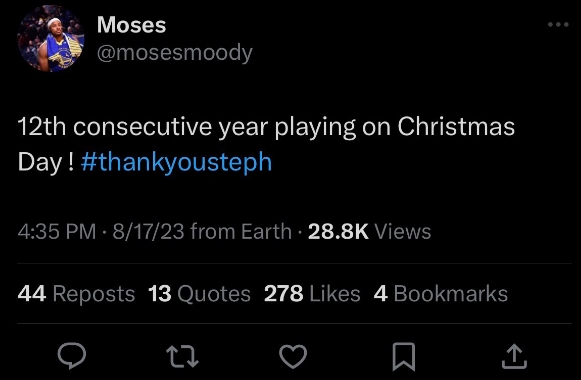The width and height of the screenshot is (581, 380).
Task: Open the reply speech bubble icon
Action: [x=72, y=356]
